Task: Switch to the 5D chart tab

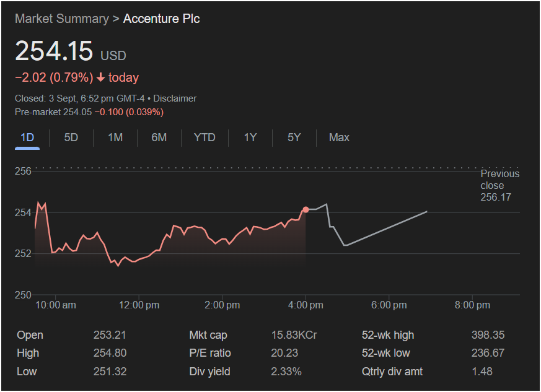Action: click(x=71, y=137)
